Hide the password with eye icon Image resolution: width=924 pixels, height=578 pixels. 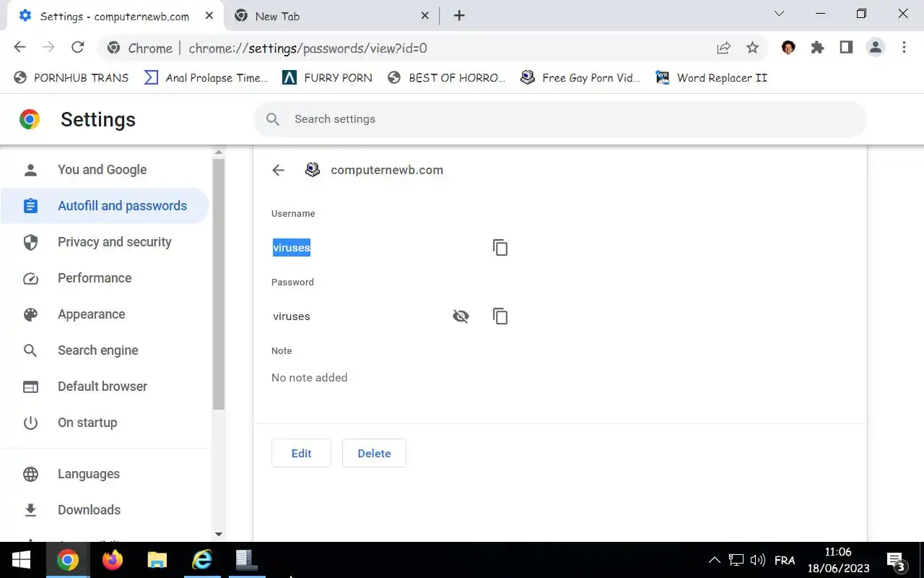pyautogui.click(x=461, y=316)
